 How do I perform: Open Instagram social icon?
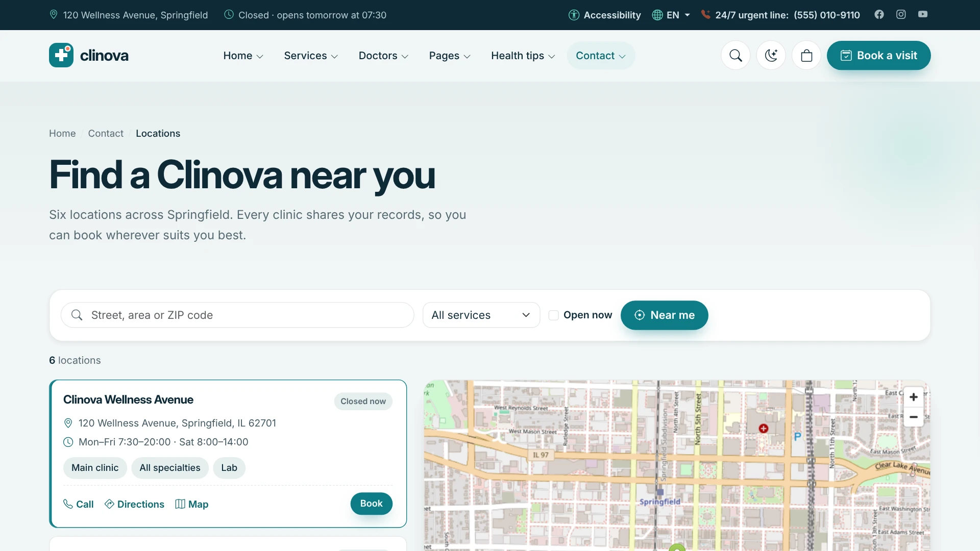click(x=901, y=14)
